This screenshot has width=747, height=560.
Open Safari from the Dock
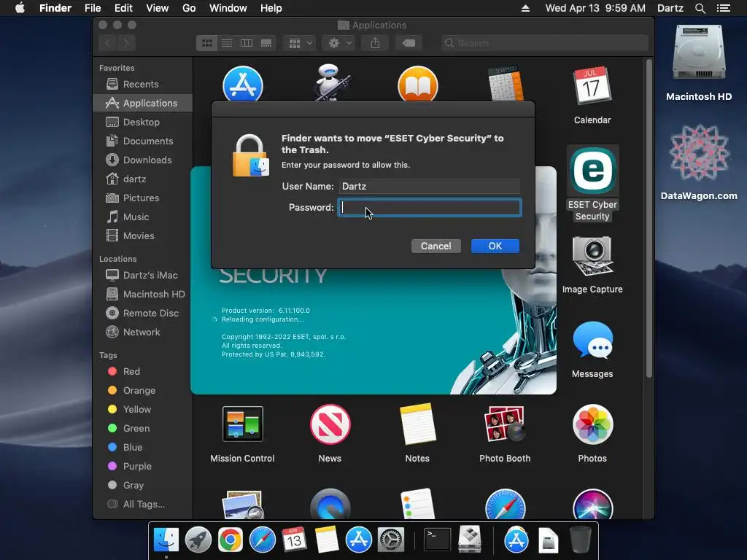point(263,540)
